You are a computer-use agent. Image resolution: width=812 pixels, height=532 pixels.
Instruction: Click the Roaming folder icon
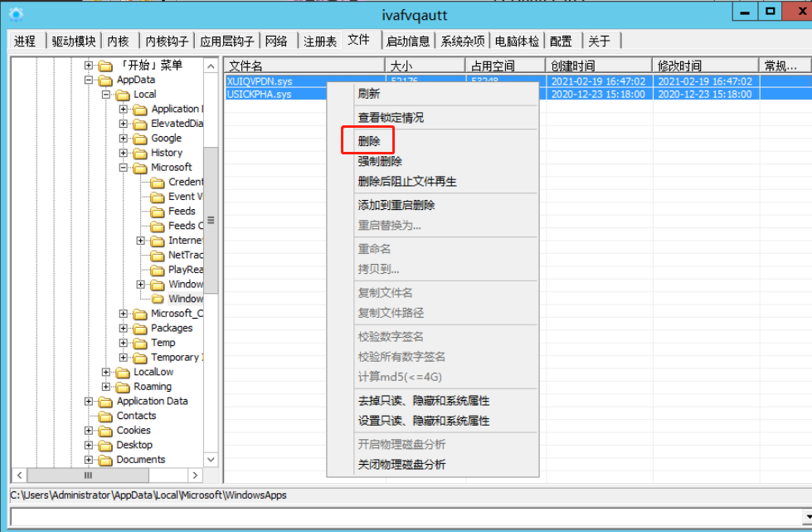click(x=123, y=387)
